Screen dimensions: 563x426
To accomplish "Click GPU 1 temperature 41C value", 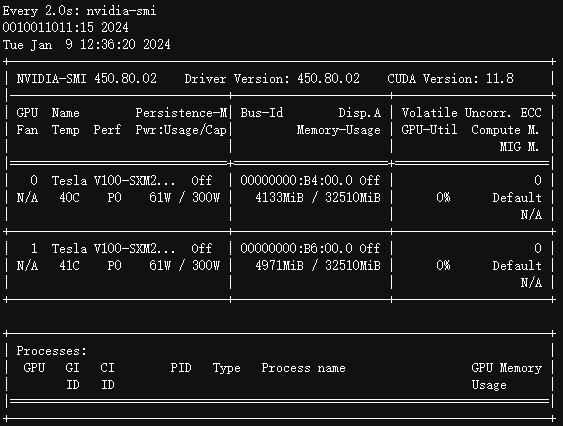I will tap(69, 265).
